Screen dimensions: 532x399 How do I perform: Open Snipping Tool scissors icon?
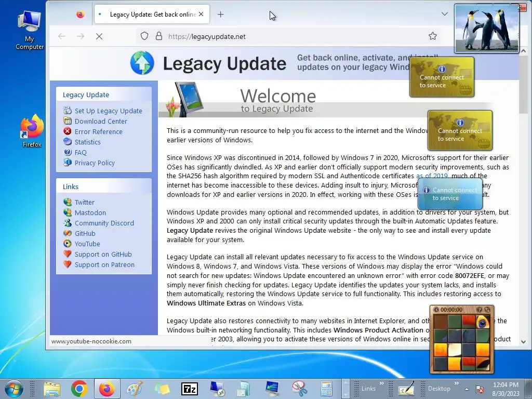(299, 389)
